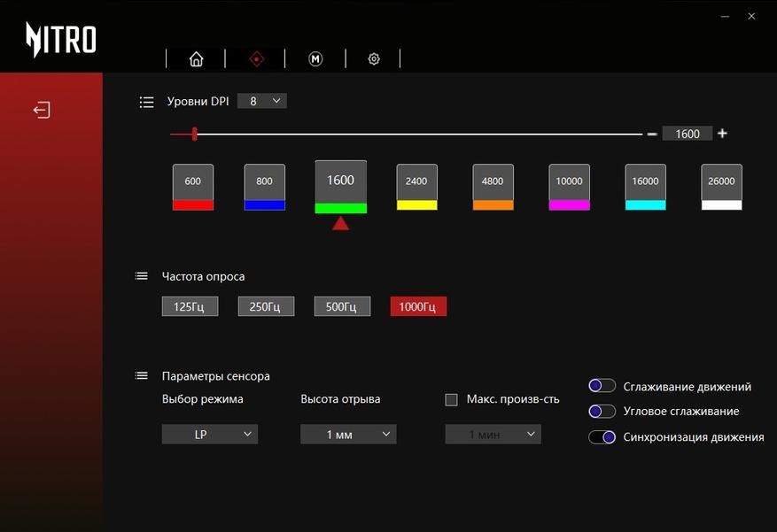Toggle Синхронизация движения switch
The height and width of the screenshot is (532, 777).
tap(602, 437)
